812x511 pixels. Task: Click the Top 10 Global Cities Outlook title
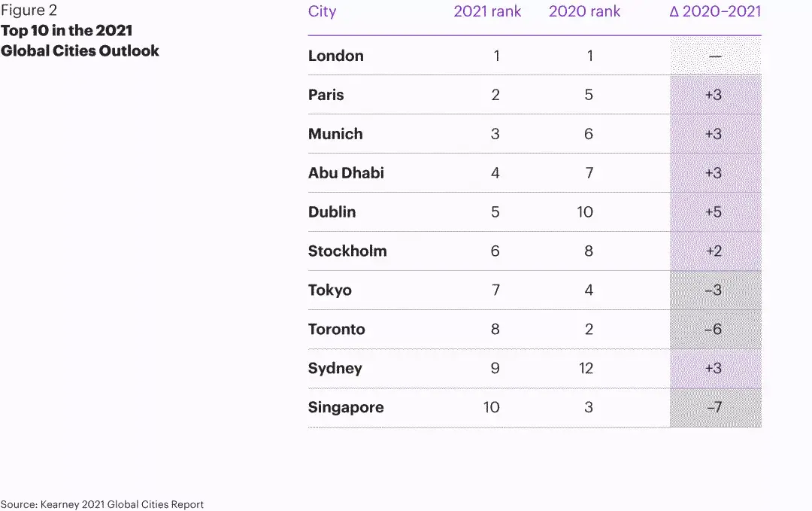[80, 41]
